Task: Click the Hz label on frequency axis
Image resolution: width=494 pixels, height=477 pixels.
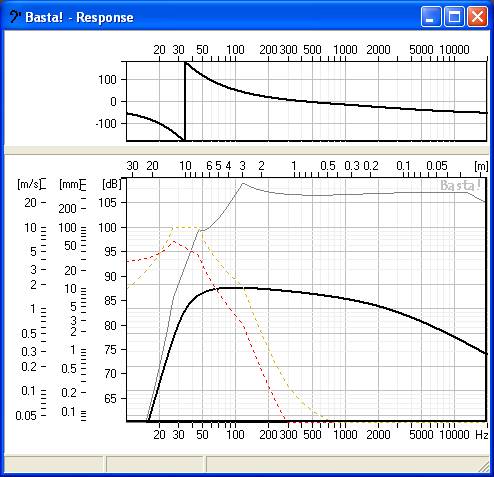Action: pos(482,435)
